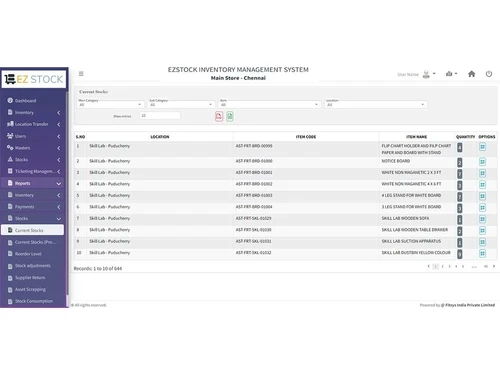This screenshot has width=500, height=375.
Task: Click the previous page arrow
Action: tap(429, 266)
